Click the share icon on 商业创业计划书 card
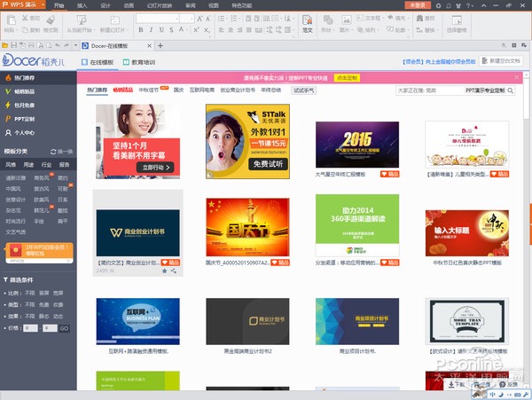The height and width of the screenshot is (400, 532). pyautogui.click(x=174, y=271)
